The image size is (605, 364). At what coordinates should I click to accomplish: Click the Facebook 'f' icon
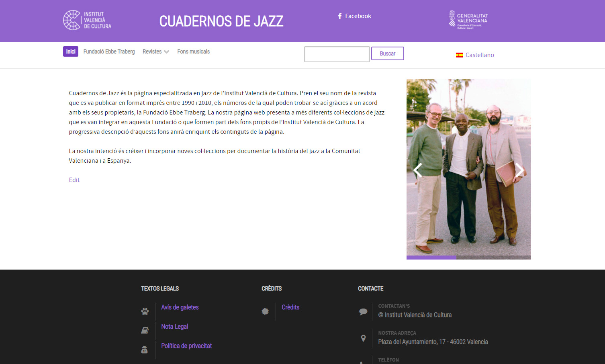tap(340, 16)
